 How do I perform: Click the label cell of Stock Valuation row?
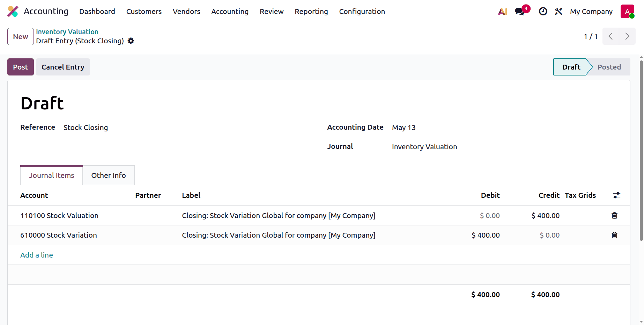[x=279, y=216]
